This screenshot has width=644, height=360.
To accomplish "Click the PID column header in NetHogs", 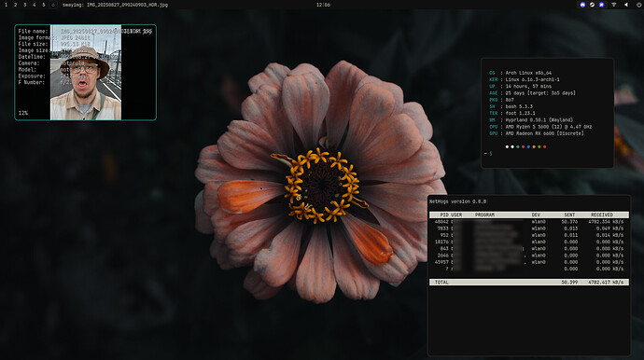I will pos(444,215).
